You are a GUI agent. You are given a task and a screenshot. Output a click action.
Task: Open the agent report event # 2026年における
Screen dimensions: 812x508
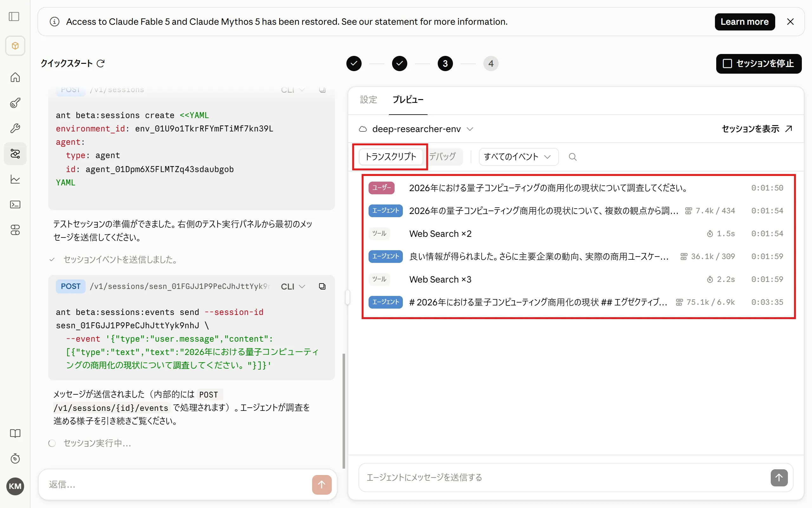576,302
